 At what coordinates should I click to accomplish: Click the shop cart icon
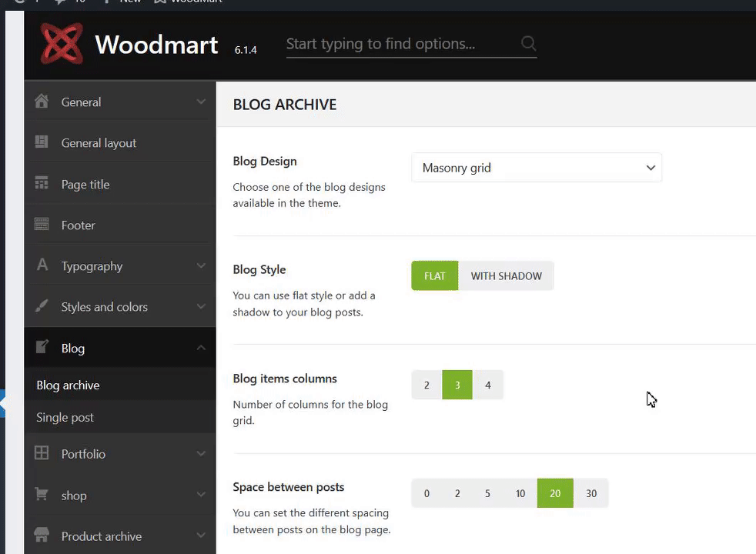click(x=42, y=495)
